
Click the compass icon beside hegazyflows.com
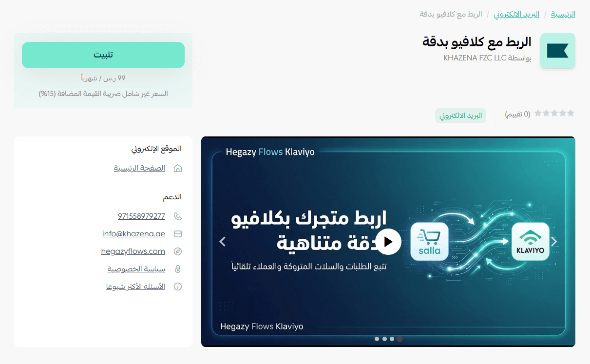[x=178, y=251]
